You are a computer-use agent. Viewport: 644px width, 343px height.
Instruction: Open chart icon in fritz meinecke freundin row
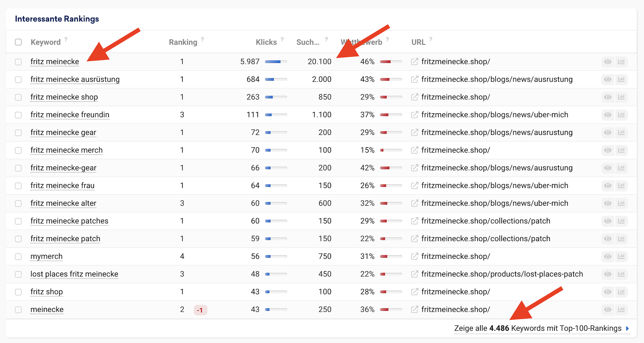(621, 115)
